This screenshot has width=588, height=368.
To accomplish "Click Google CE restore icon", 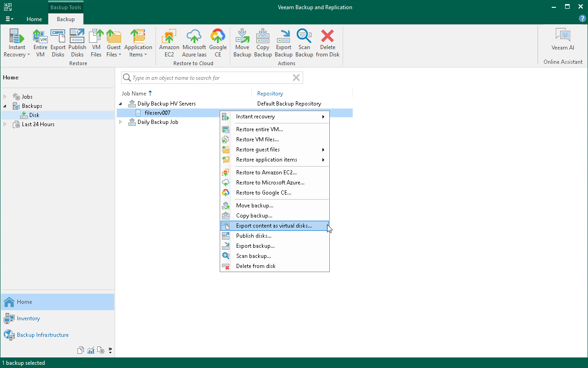I will tap(218, 43).
